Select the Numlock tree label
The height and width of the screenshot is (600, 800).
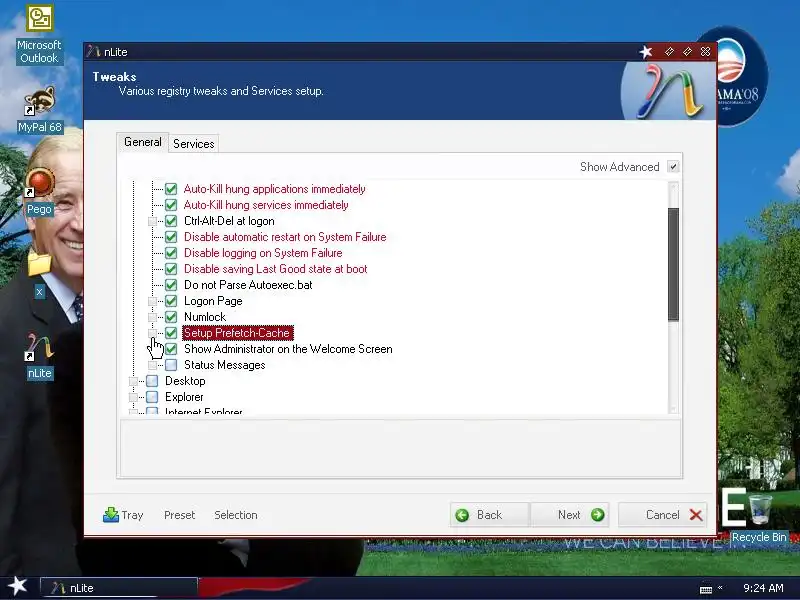205,317
